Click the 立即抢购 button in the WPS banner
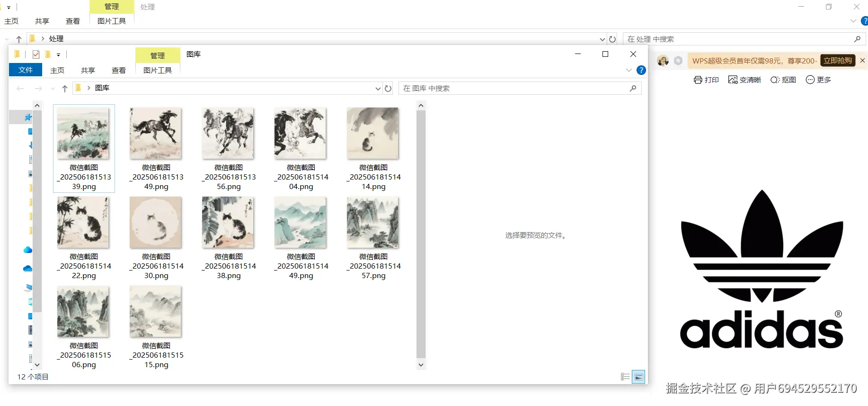Image resolution: width=868 pixels, height=406 pixels. point(838,60)
